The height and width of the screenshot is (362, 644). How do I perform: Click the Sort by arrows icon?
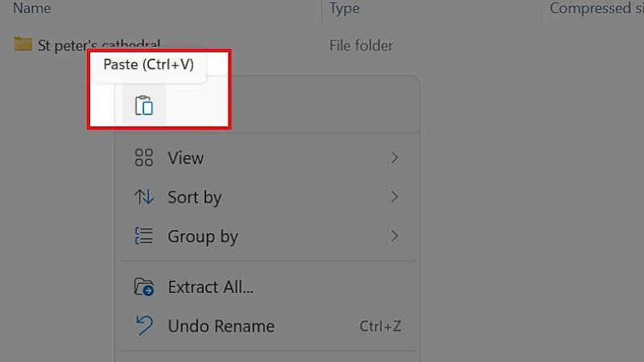[x=144, y=197]
